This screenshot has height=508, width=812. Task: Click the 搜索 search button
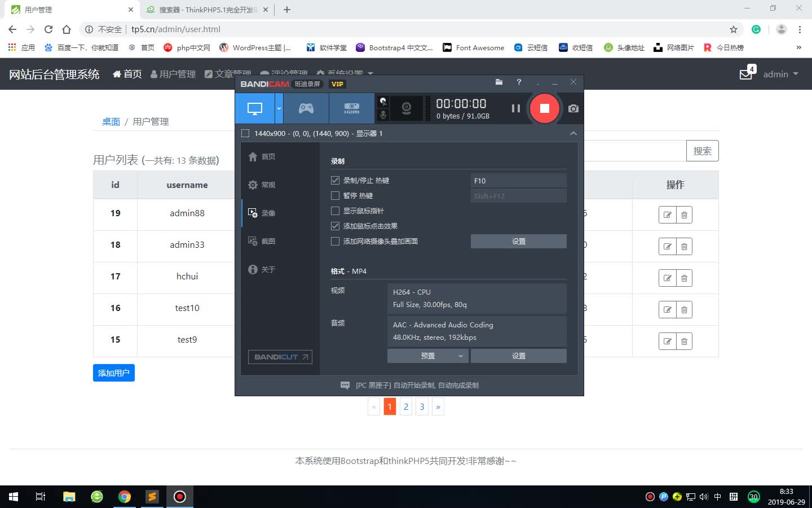[702, 151]
